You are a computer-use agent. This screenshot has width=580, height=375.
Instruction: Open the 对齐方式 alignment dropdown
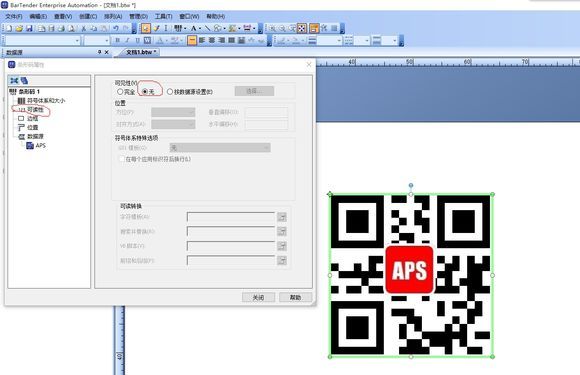click(x=173, y=124)
